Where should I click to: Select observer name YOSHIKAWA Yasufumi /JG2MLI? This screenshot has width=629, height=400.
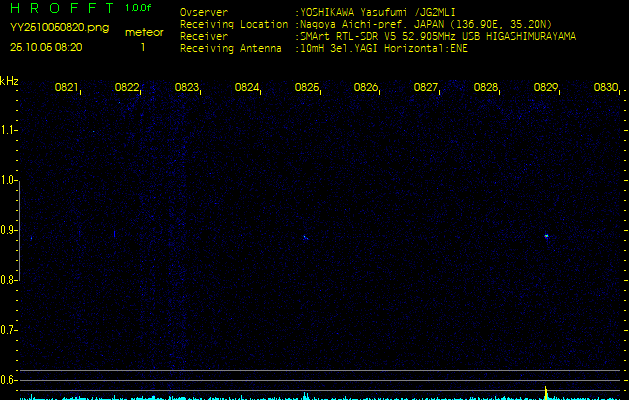click(377, 12)
